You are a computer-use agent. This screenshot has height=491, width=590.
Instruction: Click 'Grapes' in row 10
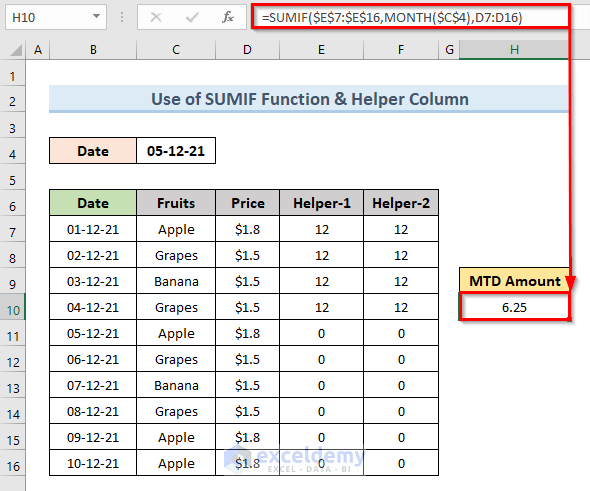[x=176, y=307]
